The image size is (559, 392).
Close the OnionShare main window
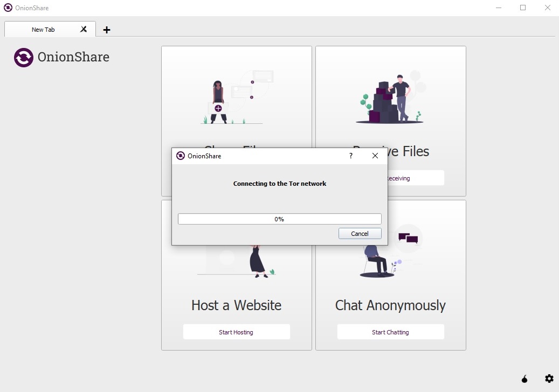(x=547, y=8)
